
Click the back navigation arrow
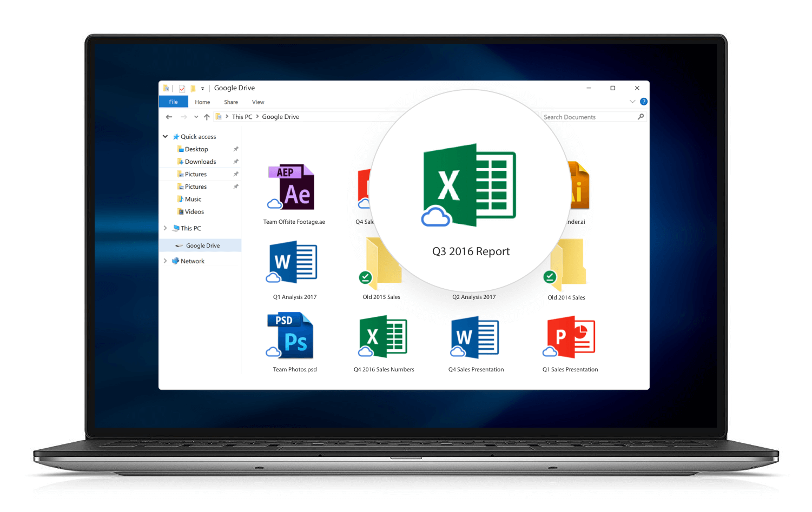pyautogui.click(x=169, y=116)
